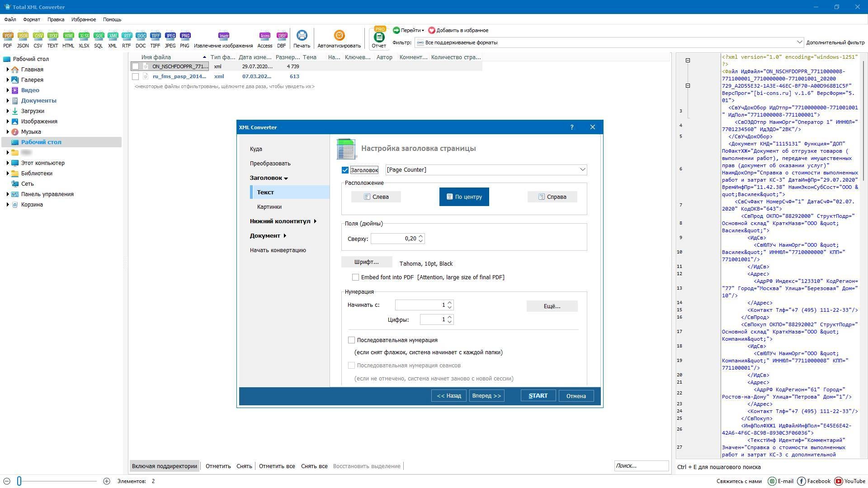The image size is (868, 488).
Task: Focus the Поиск search field
Action: pos(642,466)
